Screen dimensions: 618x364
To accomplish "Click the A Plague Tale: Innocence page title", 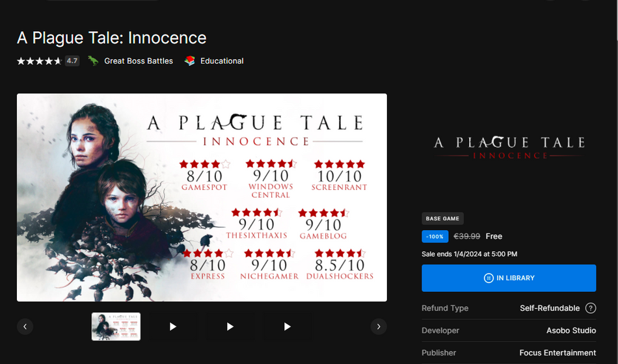I will (111, 38).
